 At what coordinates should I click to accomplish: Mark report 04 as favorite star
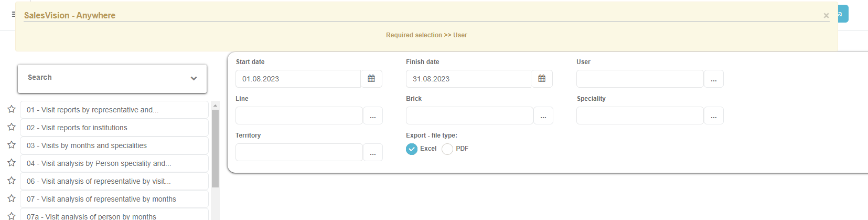(12, 163)
